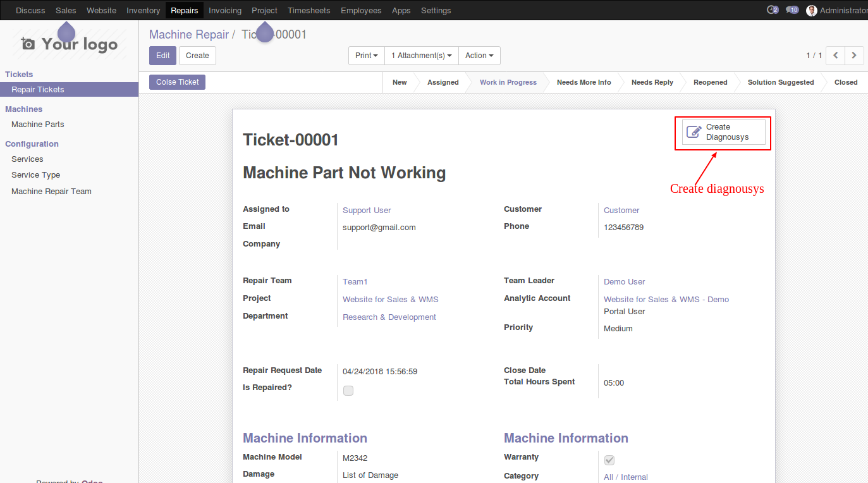
Task: Open the Employees menu
Action: (361, 10)
